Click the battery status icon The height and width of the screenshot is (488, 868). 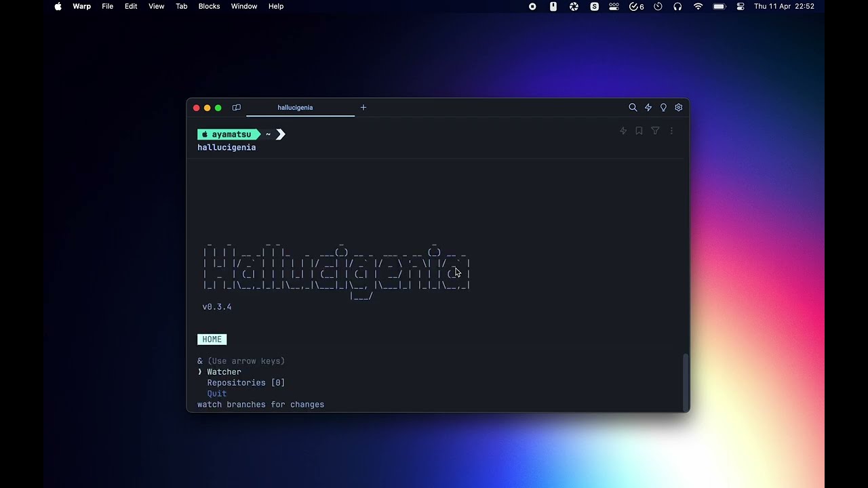(719, 6)
